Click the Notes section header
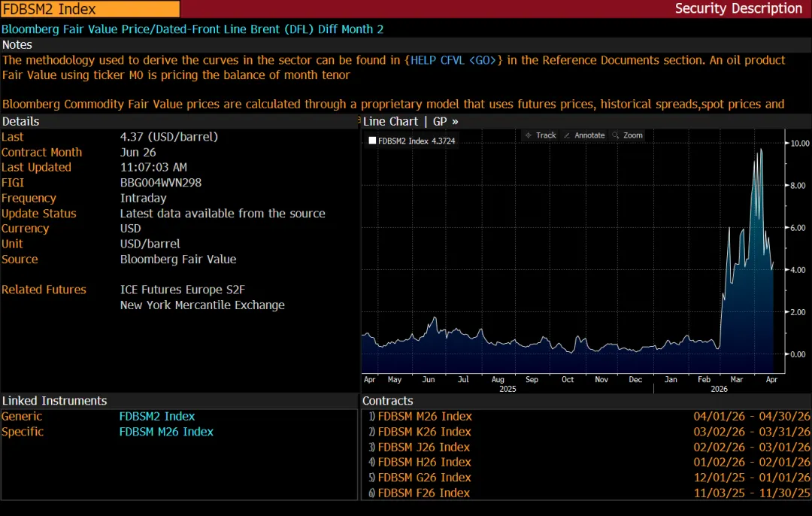812x516 pixels. pyautogui.click(x=17, y=44)
